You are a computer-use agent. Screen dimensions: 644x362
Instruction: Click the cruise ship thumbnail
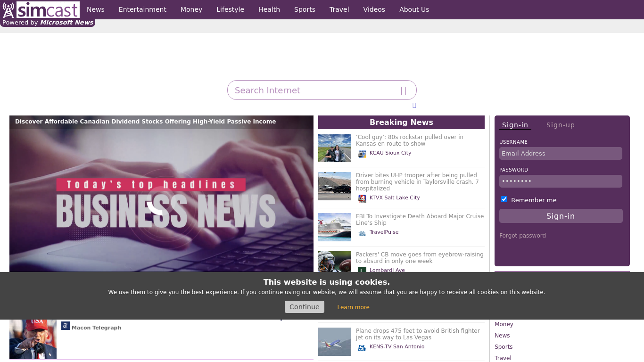(335, 227)
